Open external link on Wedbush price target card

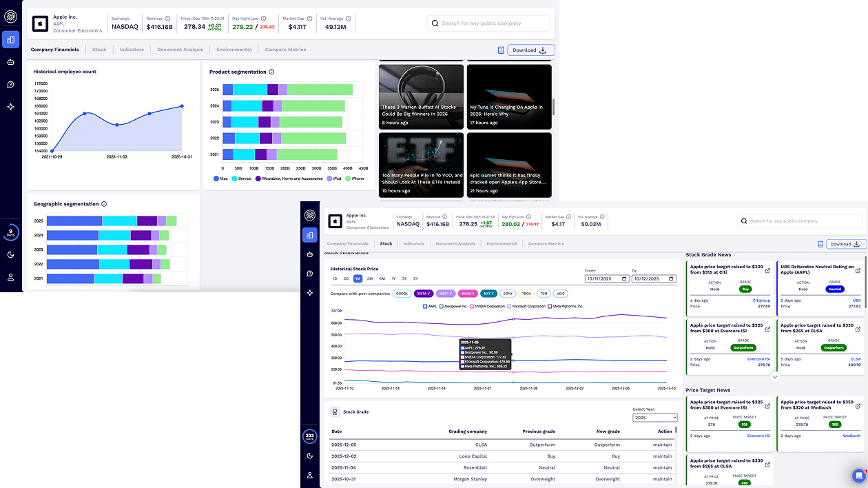point(858,405)
